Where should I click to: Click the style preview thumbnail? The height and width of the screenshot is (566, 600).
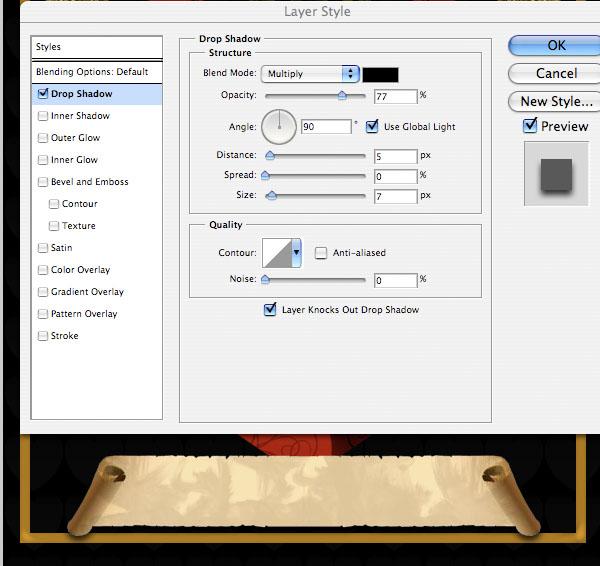coord(556,174)
